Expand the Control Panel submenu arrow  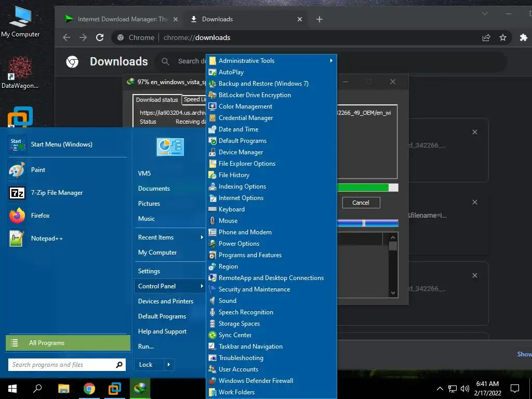pos(202,286)
